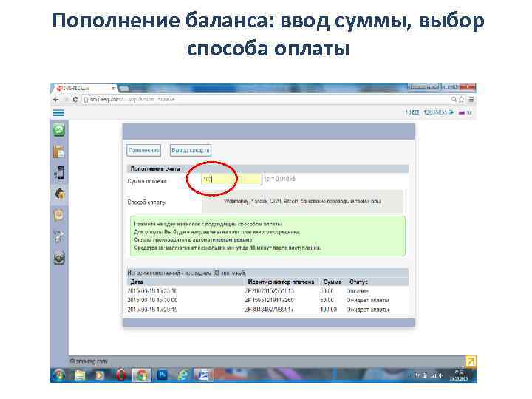Bookmark the page with the star icon
This screenshot has height=399, width=532.
click(461, 100)
